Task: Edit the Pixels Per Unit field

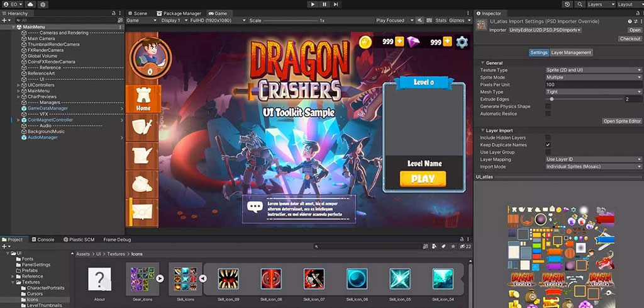Action: tap(594, 84)
